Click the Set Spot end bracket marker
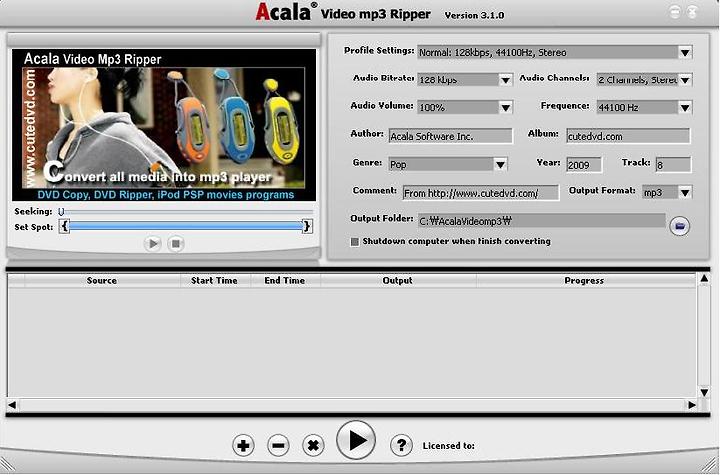 pos(307,226)
